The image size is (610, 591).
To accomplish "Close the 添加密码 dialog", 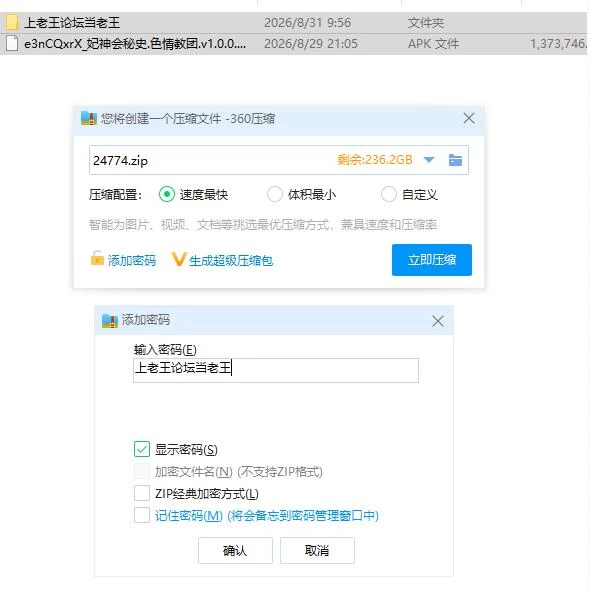I will point(438,321).
